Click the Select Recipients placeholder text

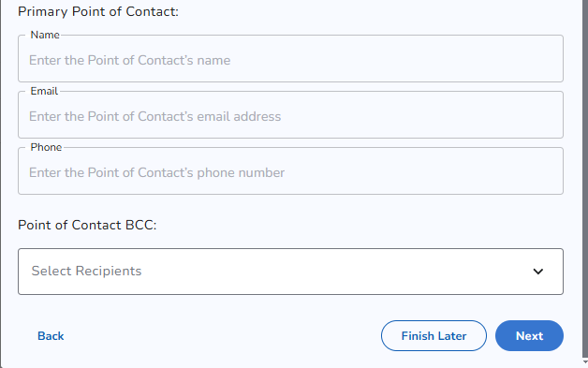(x=86, y=271)
